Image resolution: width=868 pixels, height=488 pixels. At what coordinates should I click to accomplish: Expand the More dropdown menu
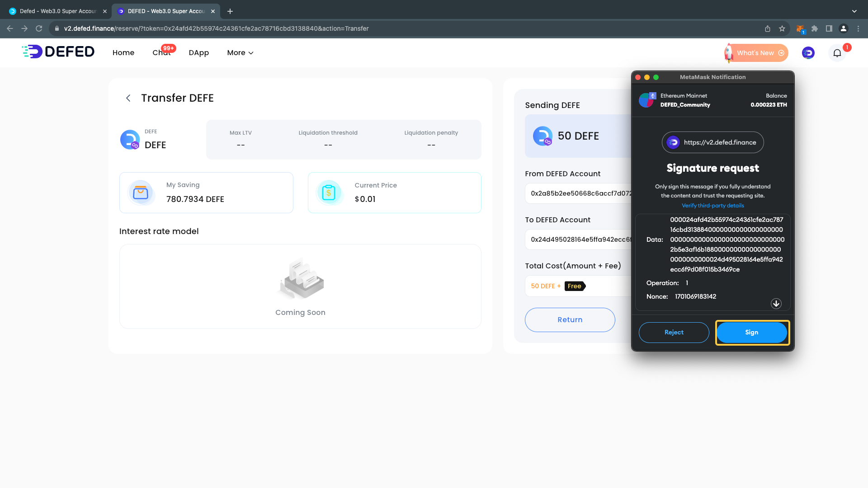pyautogui.click(x=240, y=53)
